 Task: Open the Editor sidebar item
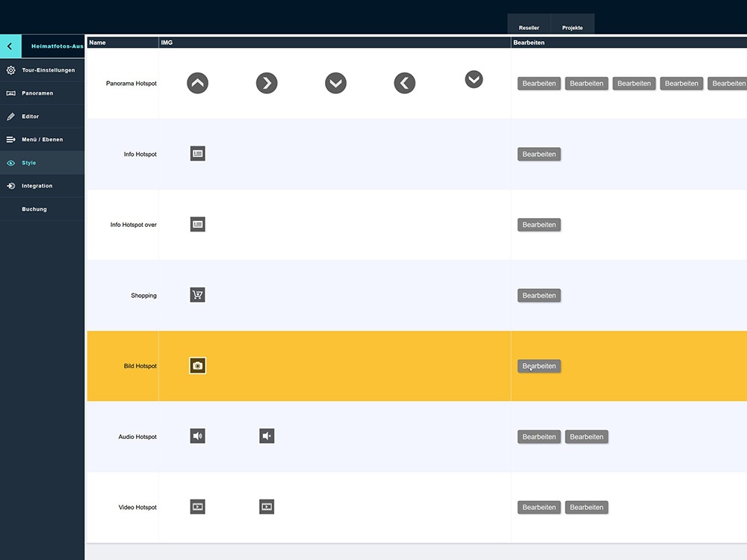pyautogui.click(x=30, y=116)
